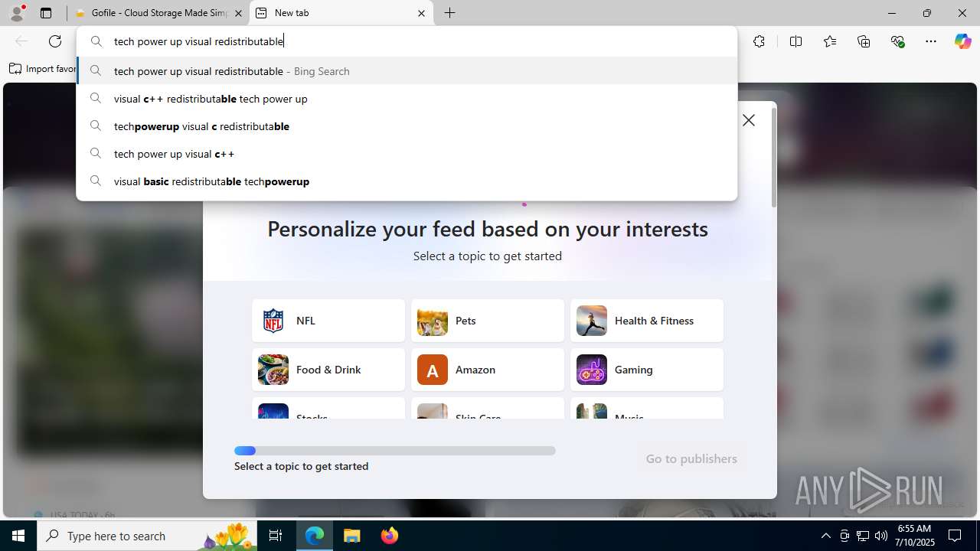
Task: Open Settings and more ellipsis menu
Action: [x=931, y=41]
